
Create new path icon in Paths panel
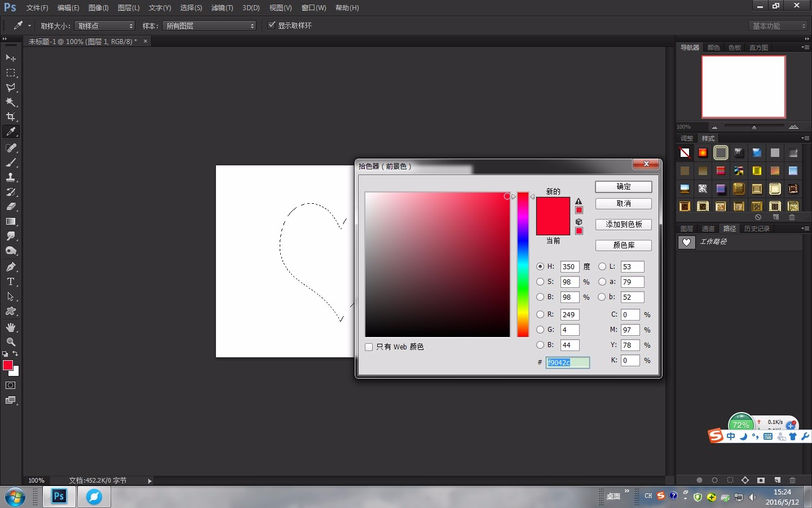click(777, 480)
